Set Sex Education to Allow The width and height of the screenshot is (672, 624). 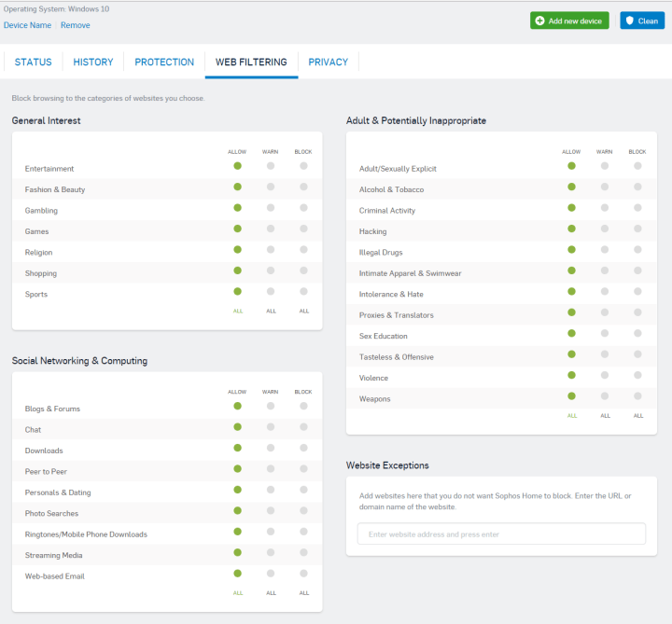[571, 333]
